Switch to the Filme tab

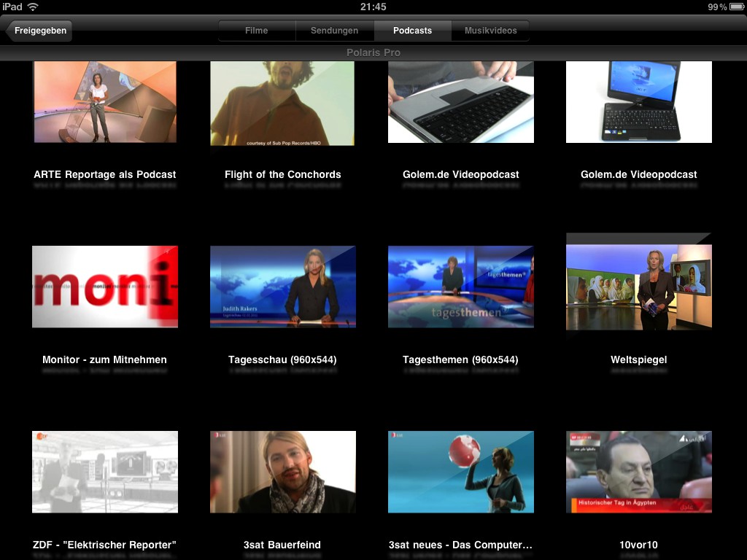point(256,31)
